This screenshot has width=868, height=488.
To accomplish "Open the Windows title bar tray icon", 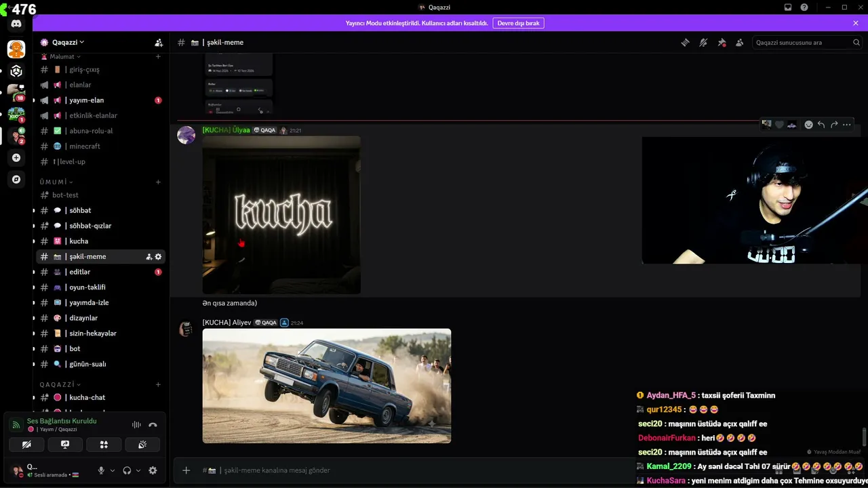I will 788,7.
